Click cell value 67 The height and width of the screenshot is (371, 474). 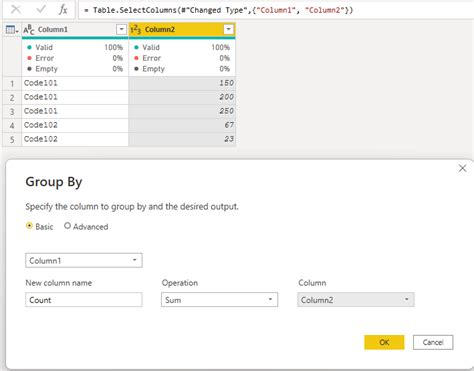click(x=182, y=125)
